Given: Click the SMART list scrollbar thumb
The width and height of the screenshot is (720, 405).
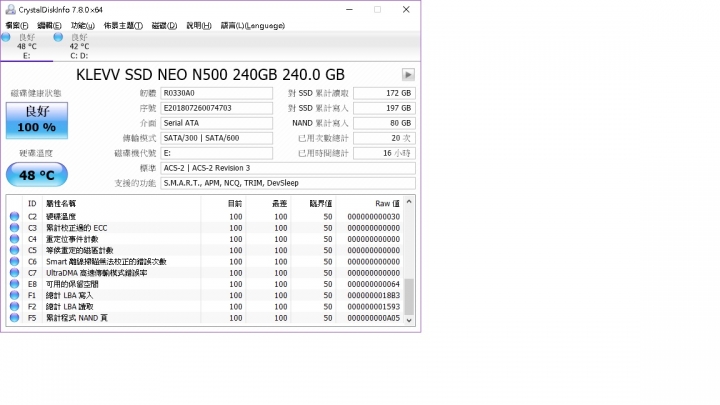Looking at the screenshot, I should pyautogui.click(x=409, y=296).
